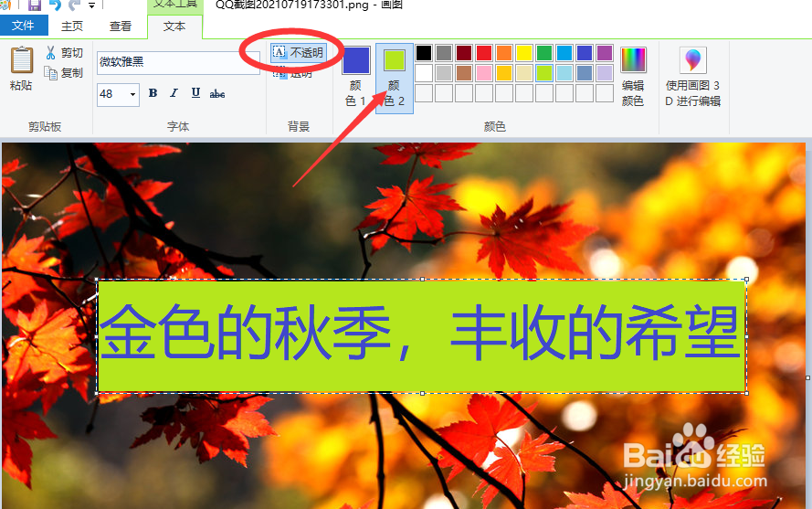The image size is (812, 509).
Task: Switch to the 主页 home tab
Action: pyautogui.click(x=72, y=26)
